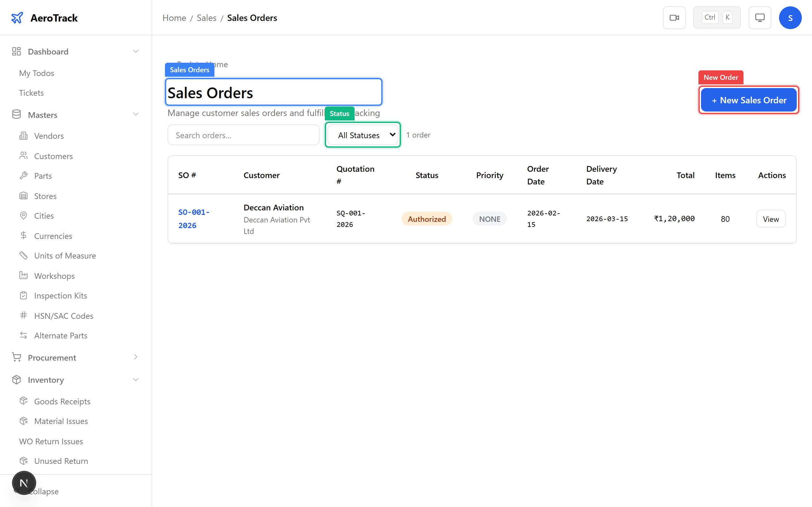
Task: Select My Todos in the sidebar
Action: coord(36,73)
